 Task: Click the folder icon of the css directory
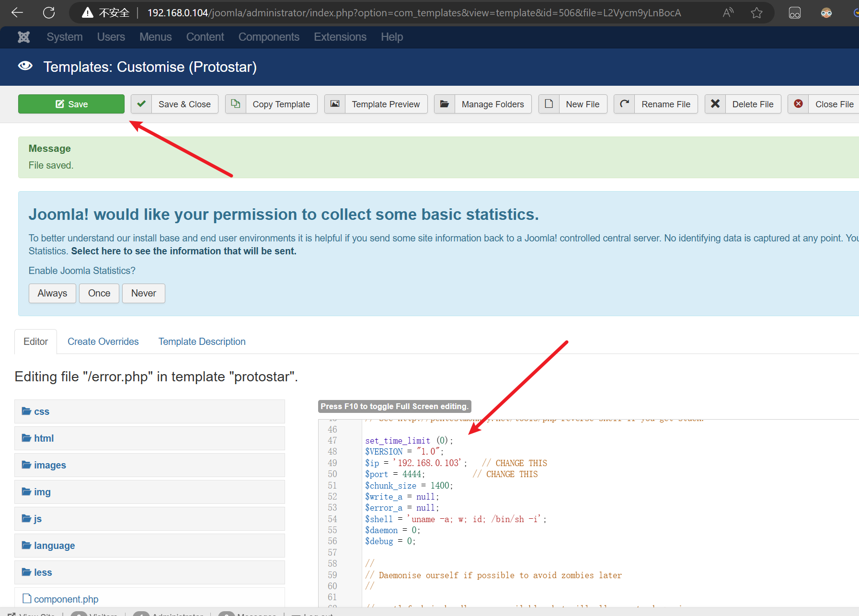(26, 411)
